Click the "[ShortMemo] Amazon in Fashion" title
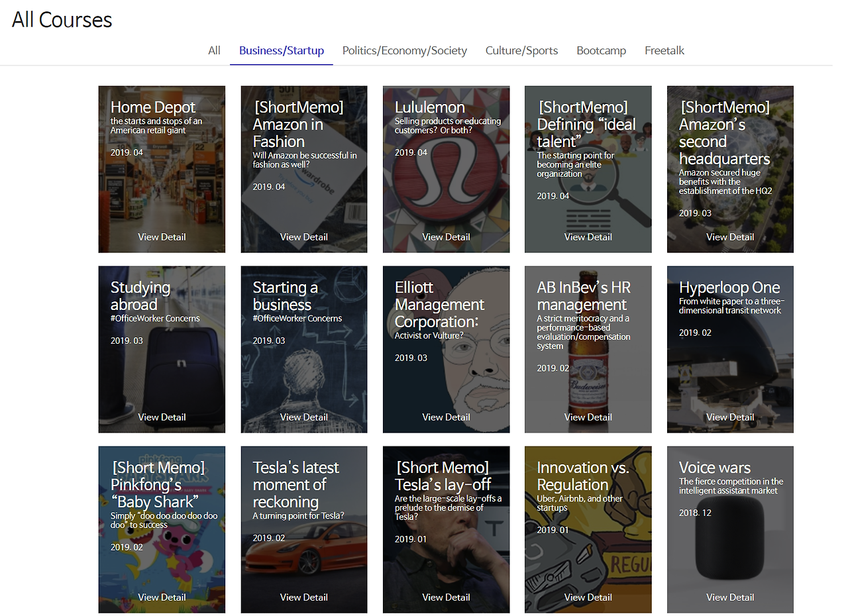 tap(298, 125)
